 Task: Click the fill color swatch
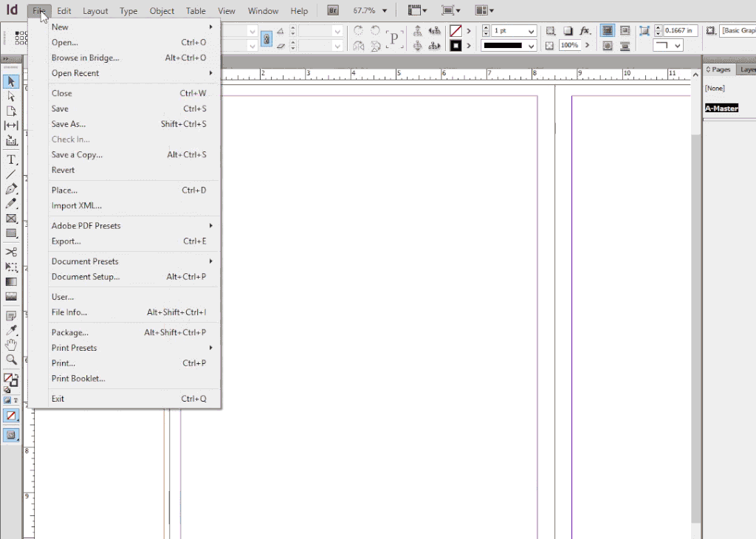pyautogui.click(x=456, y=31)
